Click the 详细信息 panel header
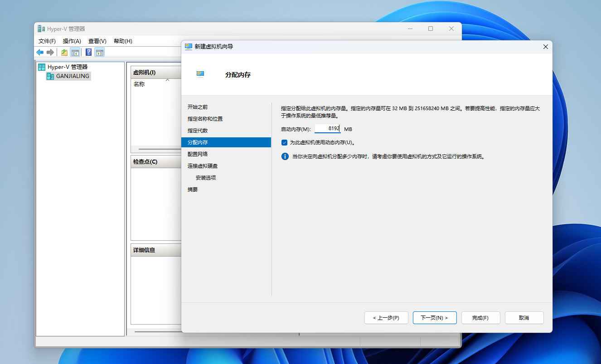 (x=156, y=250)
